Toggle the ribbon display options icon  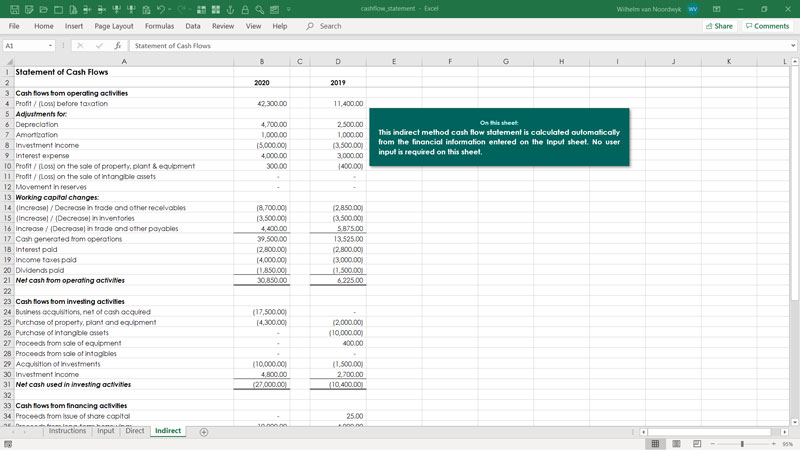click(716, 9)
